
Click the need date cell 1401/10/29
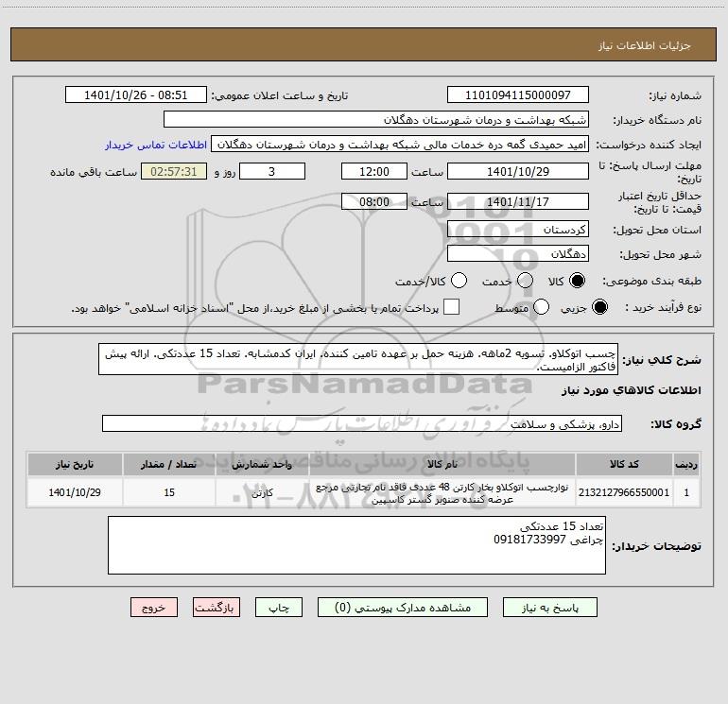pos(75,492)
